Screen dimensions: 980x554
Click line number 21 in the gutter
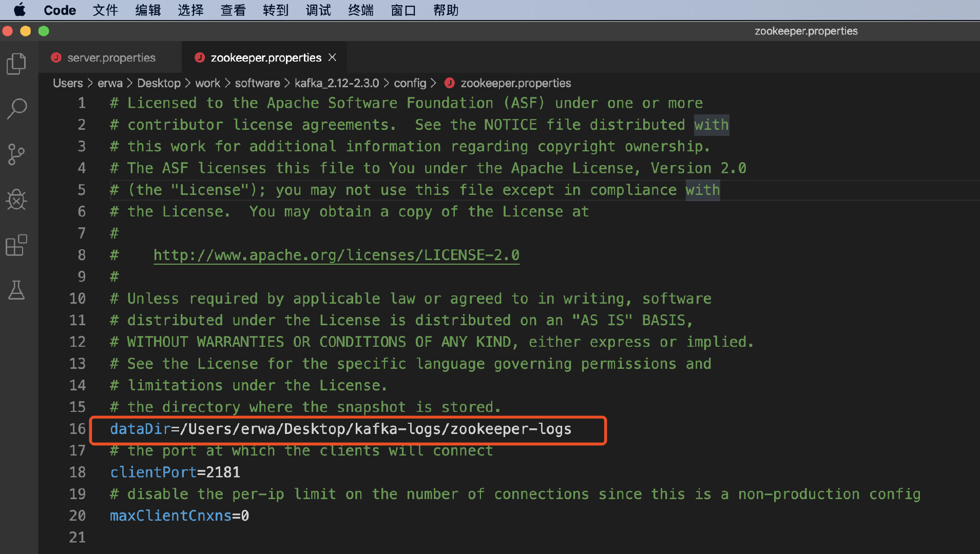[78, 537]
